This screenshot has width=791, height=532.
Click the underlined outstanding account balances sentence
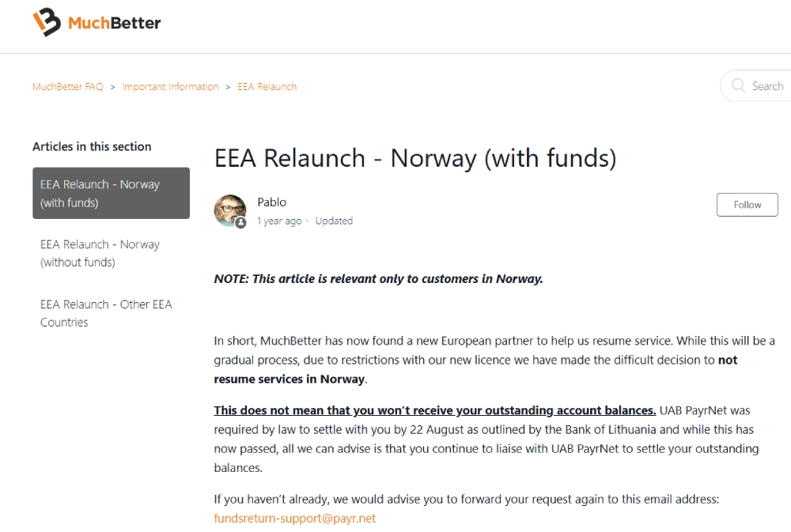435,410
